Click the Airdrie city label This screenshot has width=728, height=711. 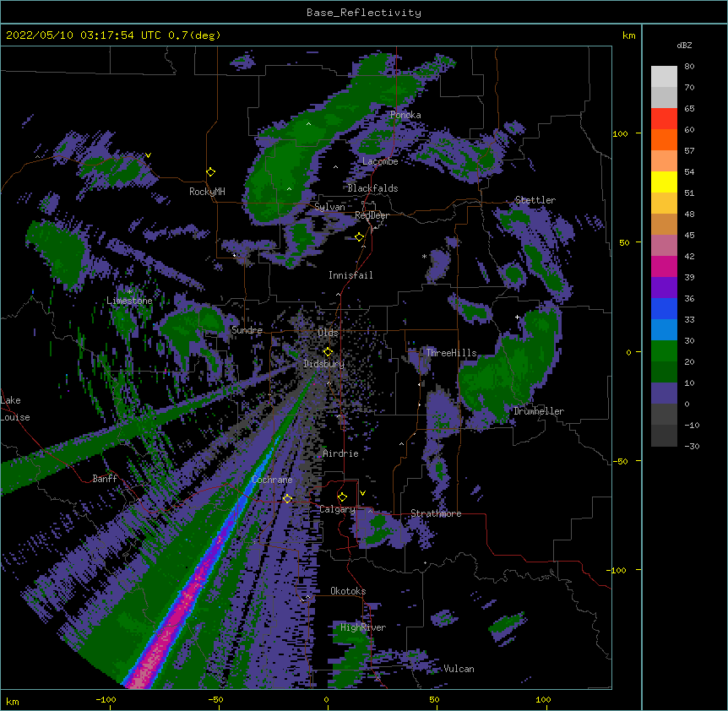[x=340, y=453]
